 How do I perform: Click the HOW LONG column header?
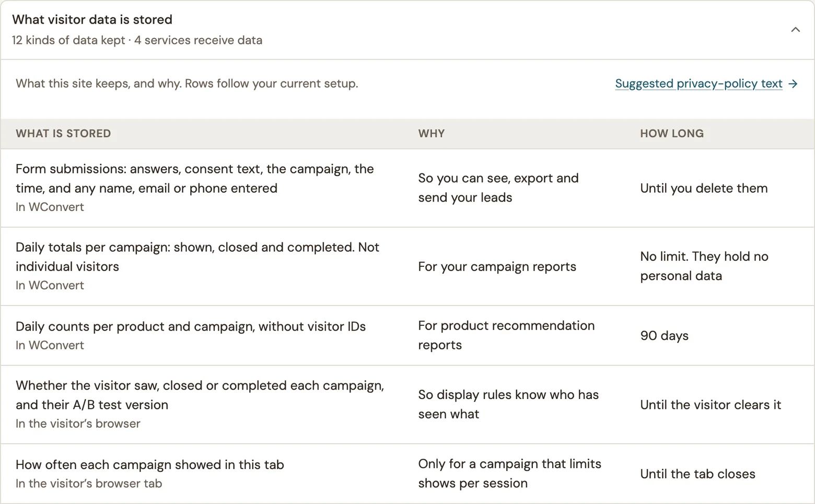tap(672, 133)
